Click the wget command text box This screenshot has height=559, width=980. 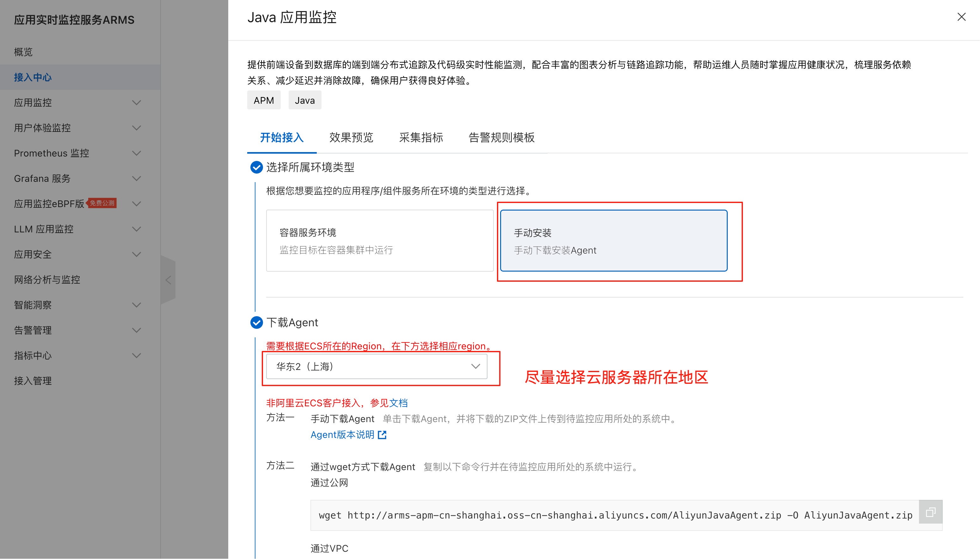[614, 515]
